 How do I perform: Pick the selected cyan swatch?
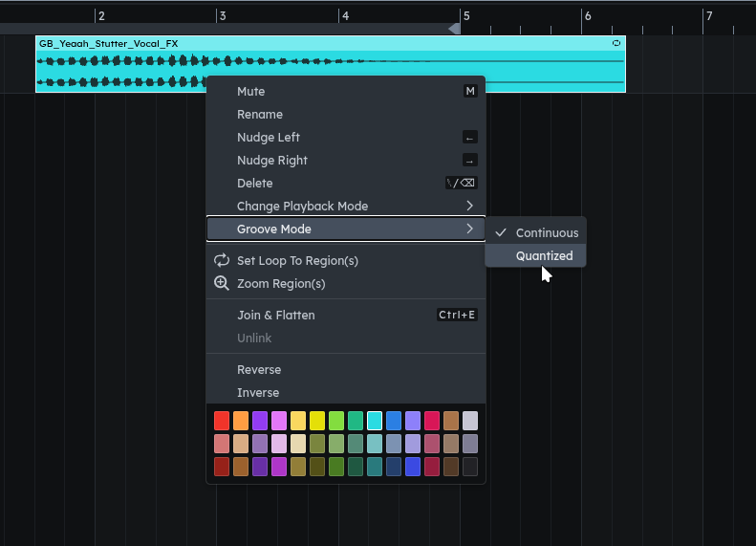click(x=375, y=421)
